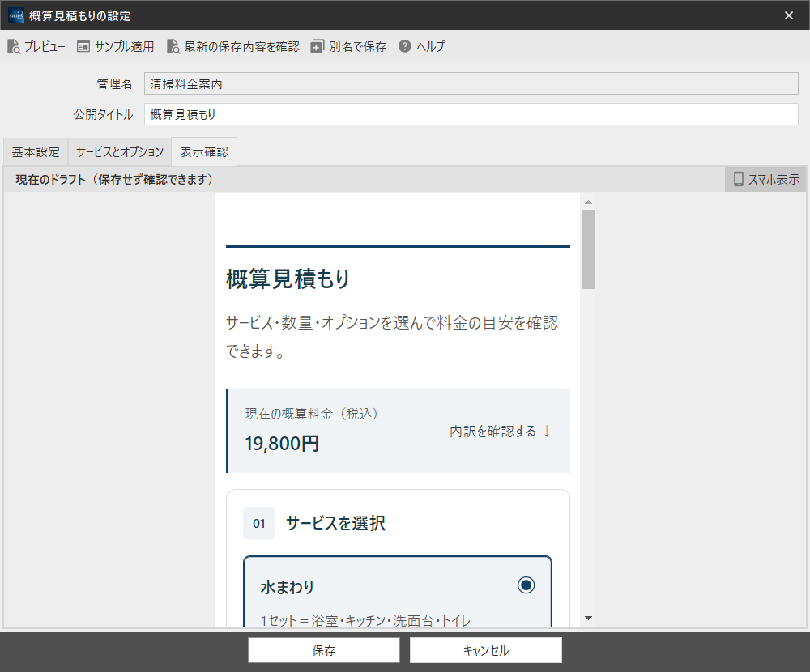
Task: Toggle the スマホ表示 button
Action: pos(765,179)
